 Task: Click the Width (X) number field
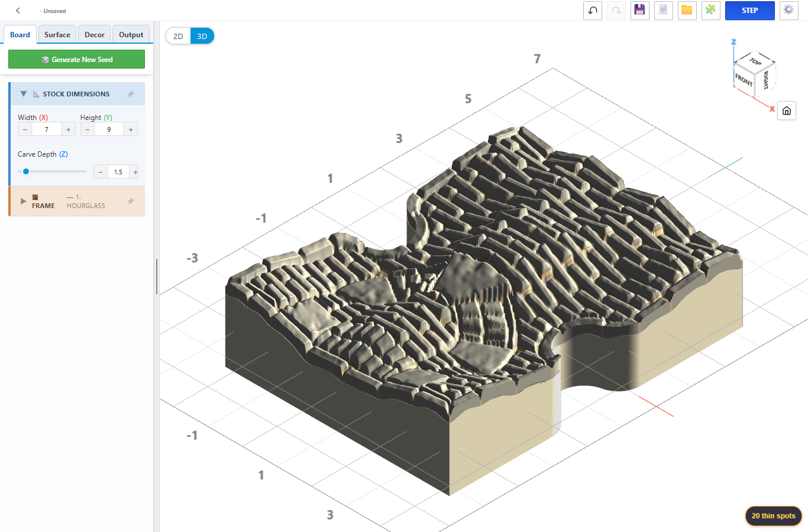coord(47,129)
